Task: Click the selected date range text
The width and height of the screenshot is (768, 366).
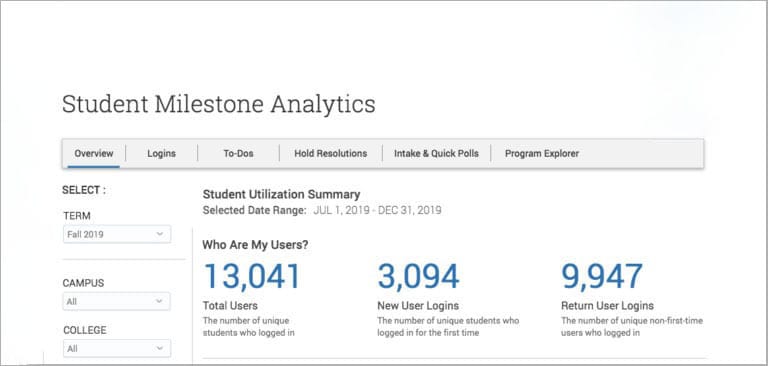Action: click(377, 211)
